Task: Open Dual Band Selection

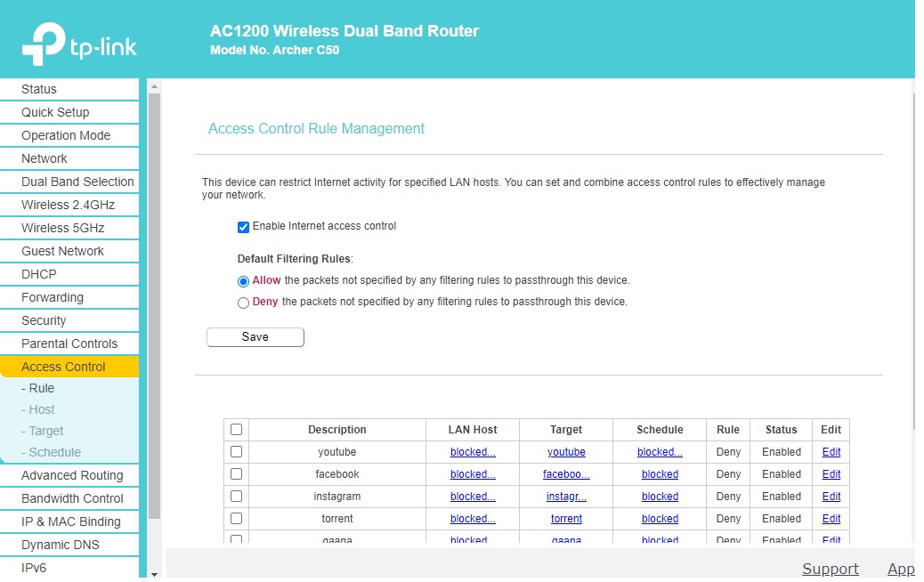Action: (x=69, y=182)
